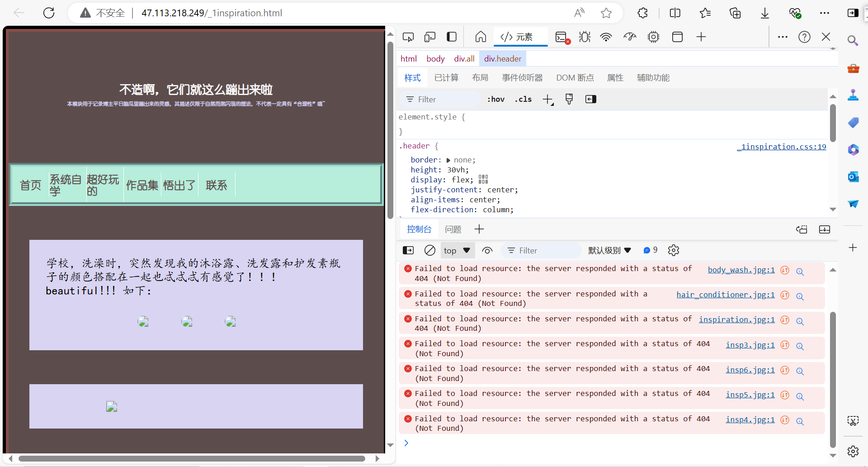Switch to the 已计算 tab
The width and height of the screenshot is (868, 467).
coord(446,78)
